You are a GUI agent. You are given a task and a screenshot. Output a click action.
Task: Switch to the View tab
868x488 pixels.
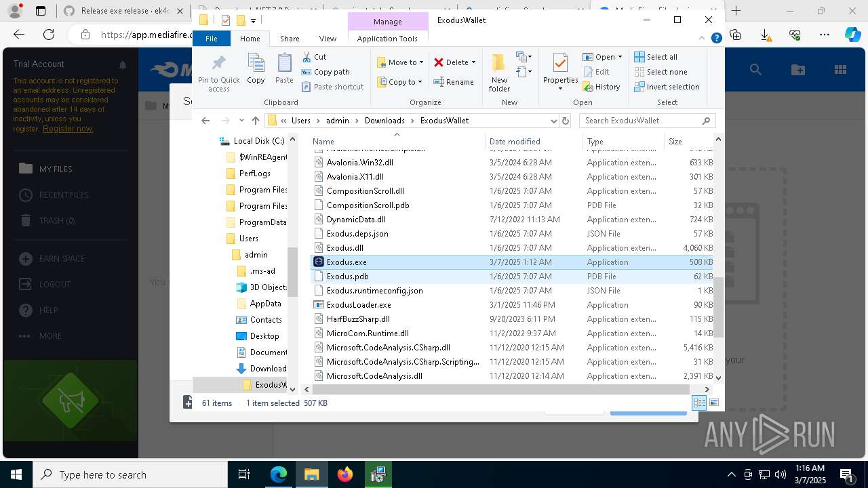click(328, 39)
